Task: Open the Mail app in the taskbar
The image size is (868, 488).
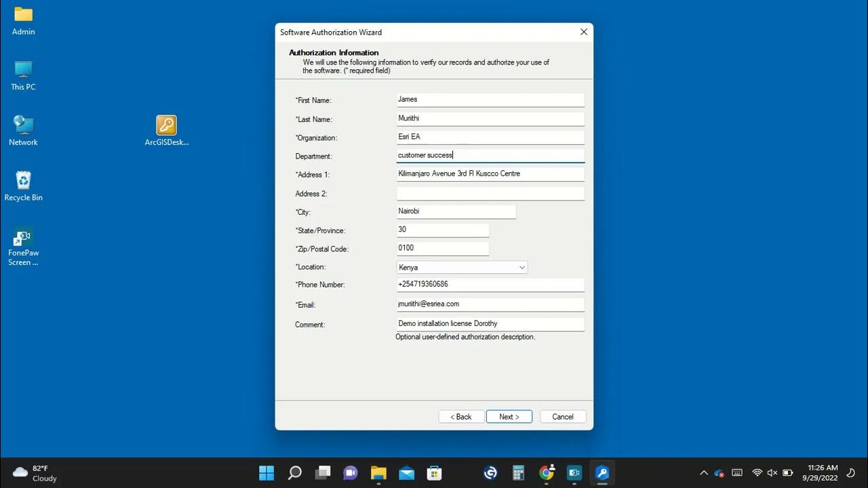Action: pos(407,472)
